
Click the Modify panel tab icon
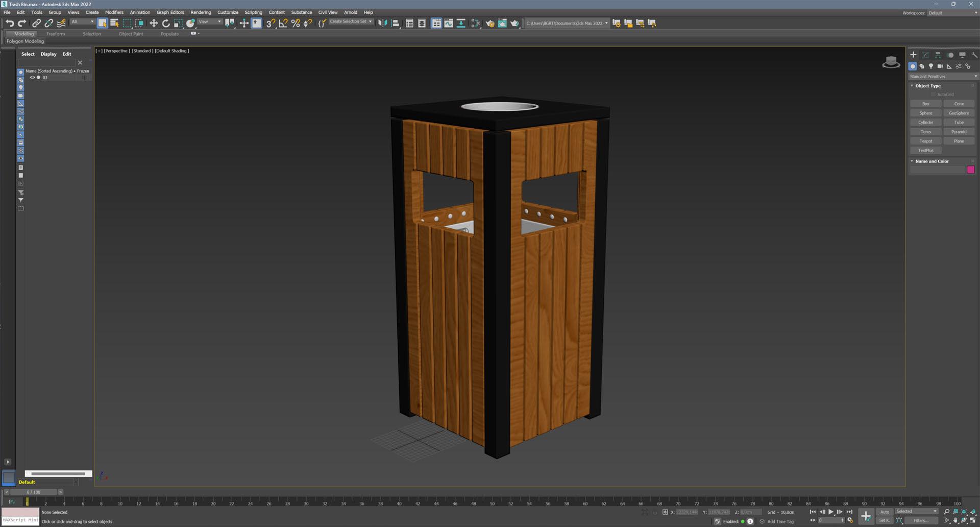[x=925, y=55]
